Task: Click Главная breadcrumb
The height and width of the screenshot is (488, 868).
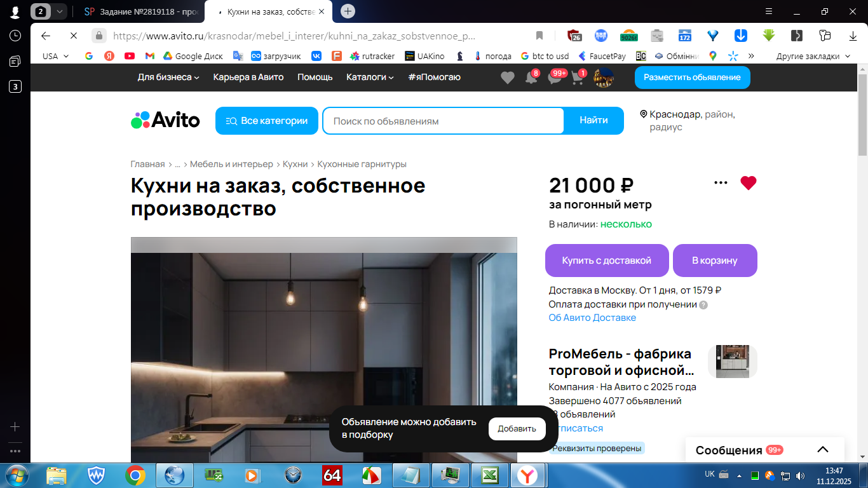Action: click(x=147, y=164)
